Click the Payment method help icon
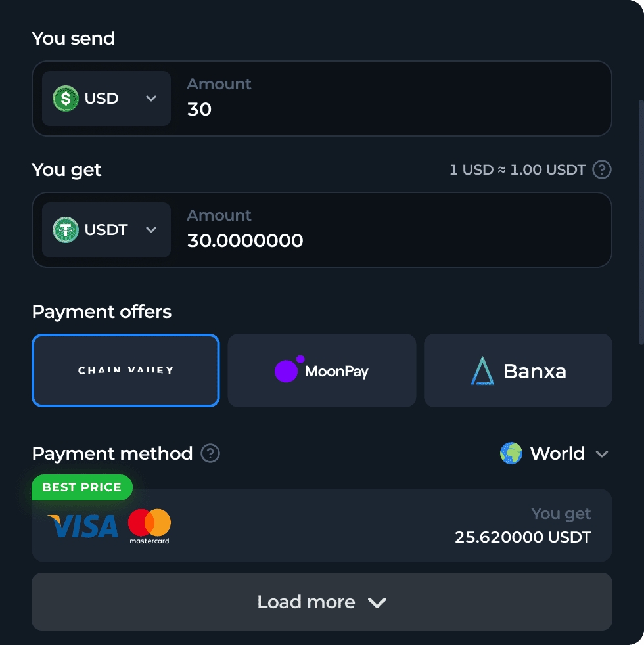The width and height of the screenshot is (644, 645). (210, 453)
